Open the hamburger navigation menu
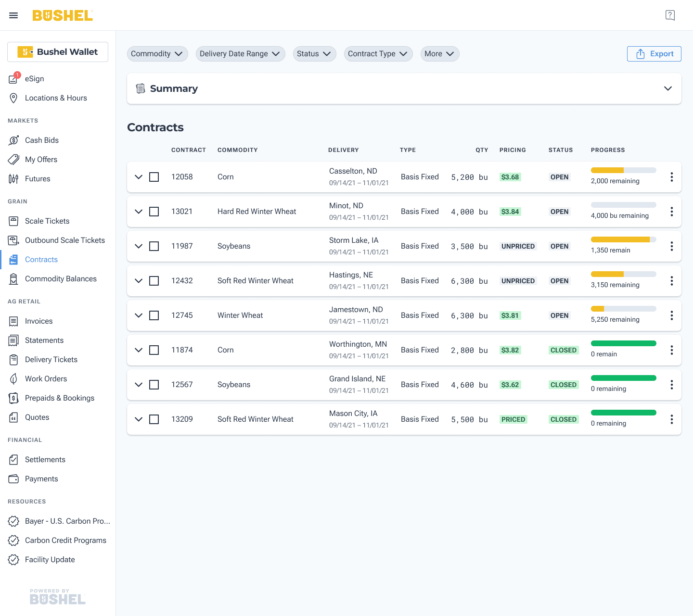The image size is (693, 616). click(13, 15)
